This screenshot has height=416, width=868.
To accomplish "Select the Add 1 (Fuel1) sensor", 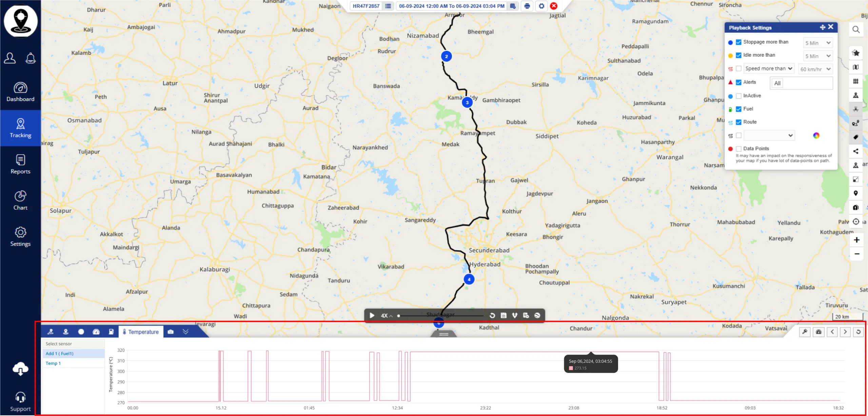I will tap(60, 353).
